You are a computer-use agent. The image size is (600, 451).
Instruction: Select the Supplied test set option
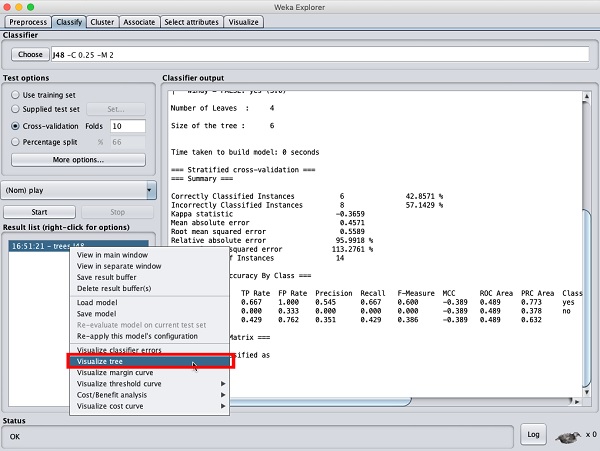(x=16, y=110)
